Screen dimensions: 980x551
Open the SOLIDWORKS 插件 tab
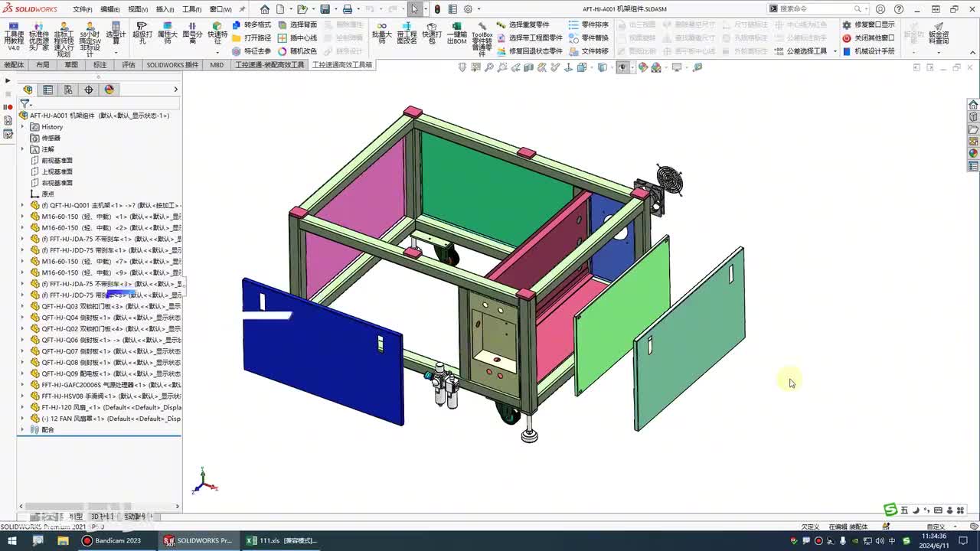click(172, 65)
